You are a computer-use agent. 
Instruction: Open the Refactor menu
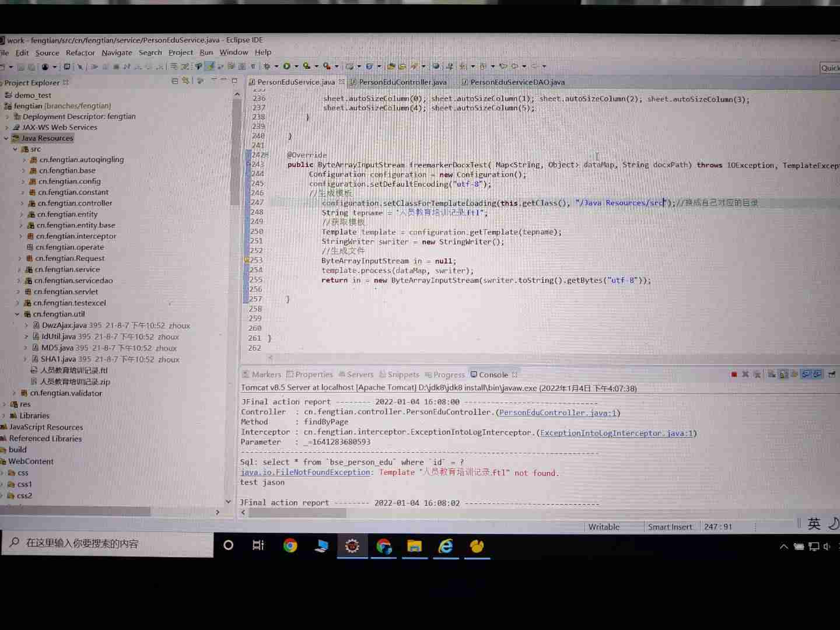coord(80,52)
